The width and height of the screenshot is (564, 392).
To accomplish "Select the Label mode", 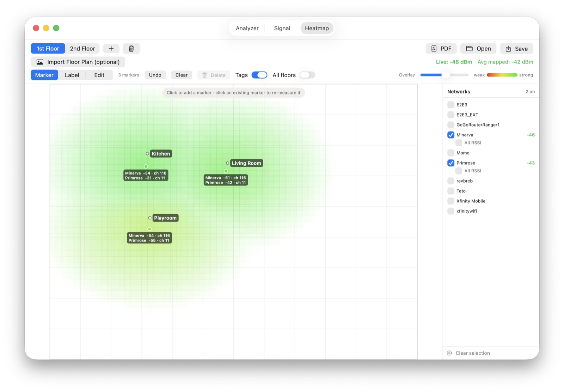I will (x=72, y=75).
